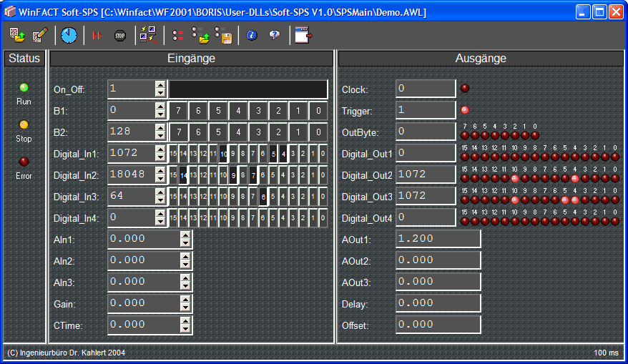
Task: Click the OutByte output value field
Action: tap(426, 132)
